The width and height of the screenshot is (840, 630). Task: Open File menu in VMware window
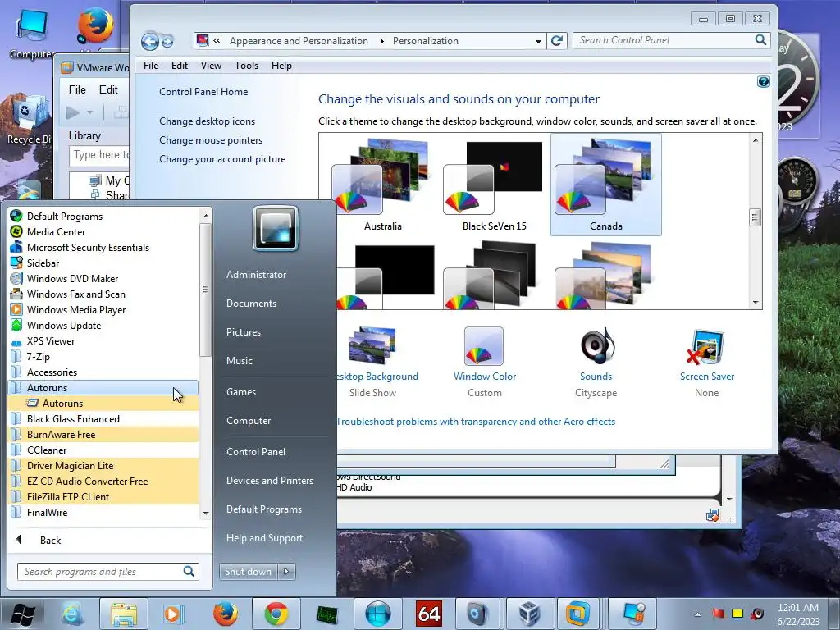coord(77,89)
